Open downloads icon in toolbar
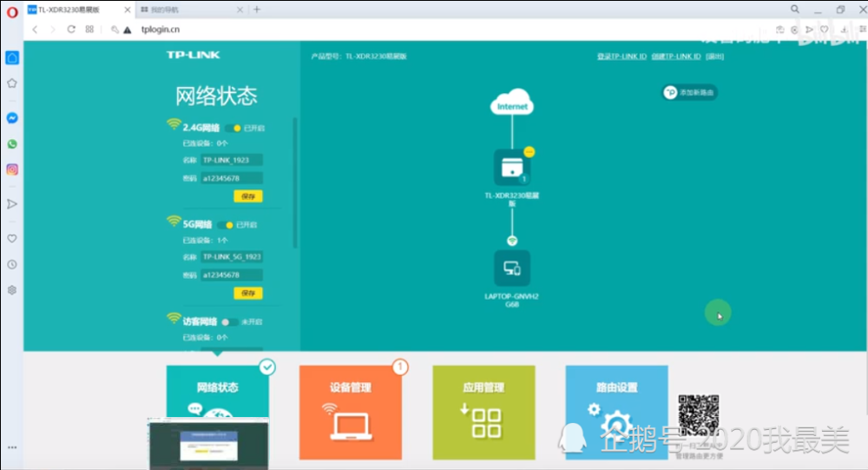The height and width of the screenshot is (470, 868). [844, 30]
